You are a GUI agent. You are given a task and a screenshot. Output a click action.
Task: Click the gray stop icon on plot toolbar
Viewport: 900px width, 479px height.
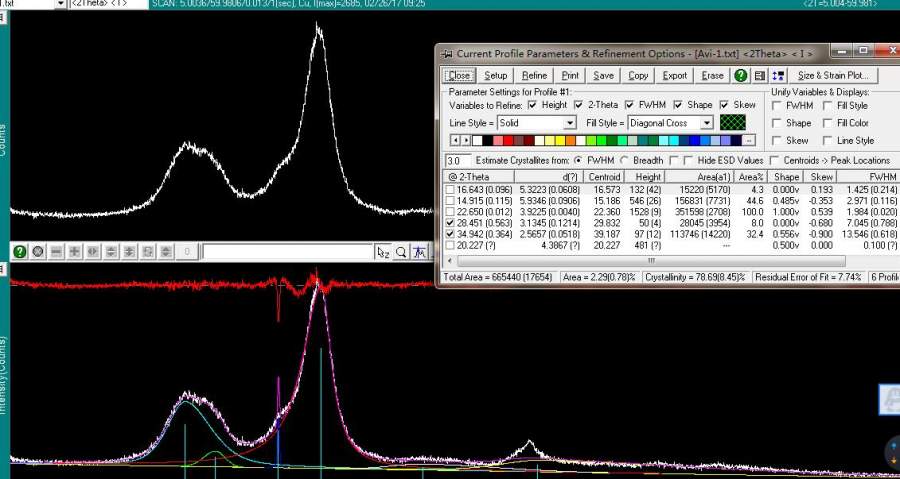coord(38,253)
